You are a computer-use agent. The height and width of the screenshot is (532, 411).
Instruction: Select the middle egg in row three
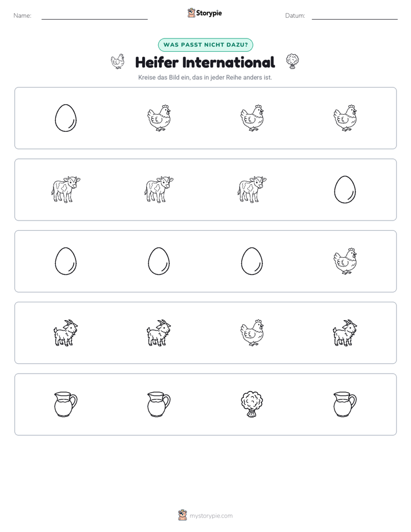(159, 261)
